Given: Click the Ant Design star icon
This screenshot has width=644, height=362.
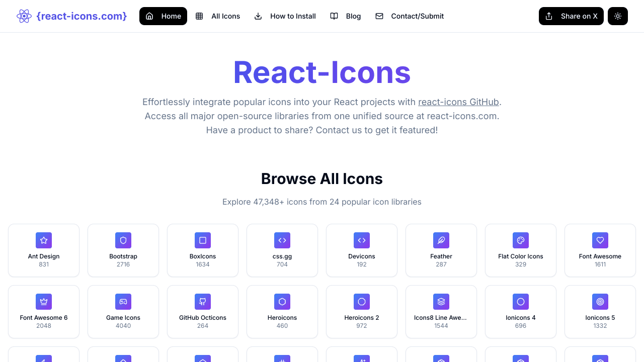Looking at the screenshot, I should pos(44,240).
